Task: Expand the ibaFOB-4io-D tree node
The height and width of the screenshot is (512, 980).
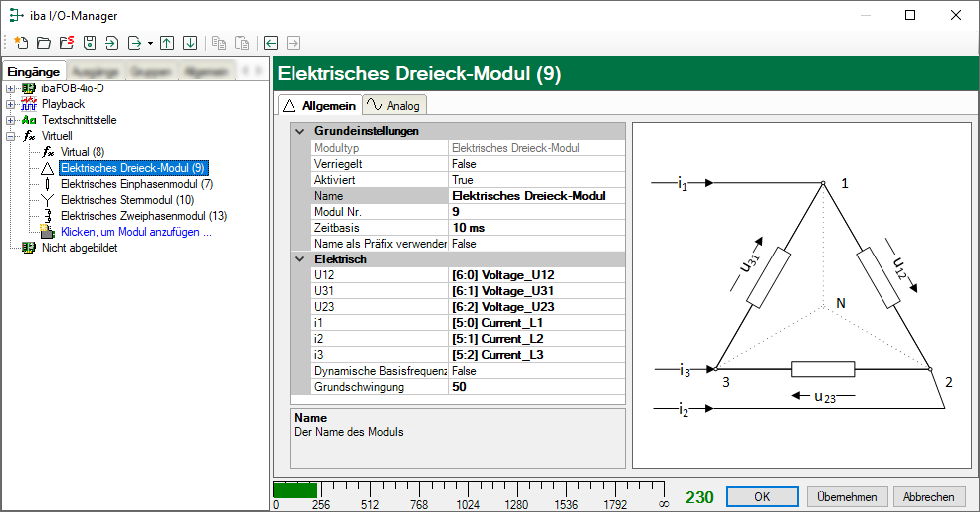Action: (11, 88)
